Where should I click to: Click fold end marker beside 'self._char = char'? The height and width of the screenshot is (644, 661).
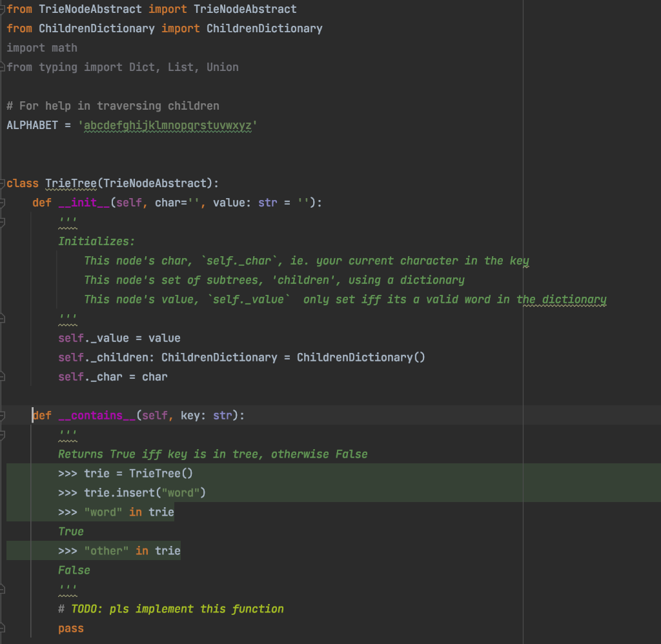click(2, 377)
